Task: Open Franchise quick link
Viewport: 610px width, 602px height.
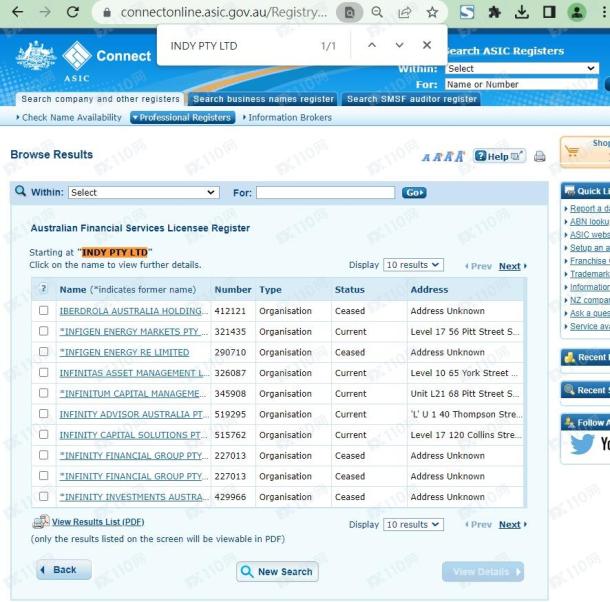Action: point(588,261)
